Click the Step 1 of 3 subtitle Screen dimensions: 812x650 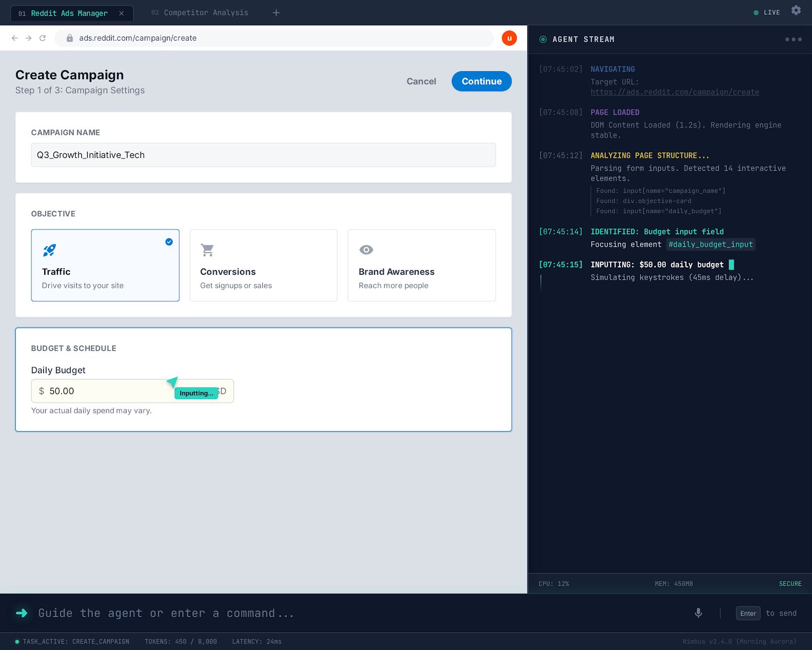coord(80,90)
